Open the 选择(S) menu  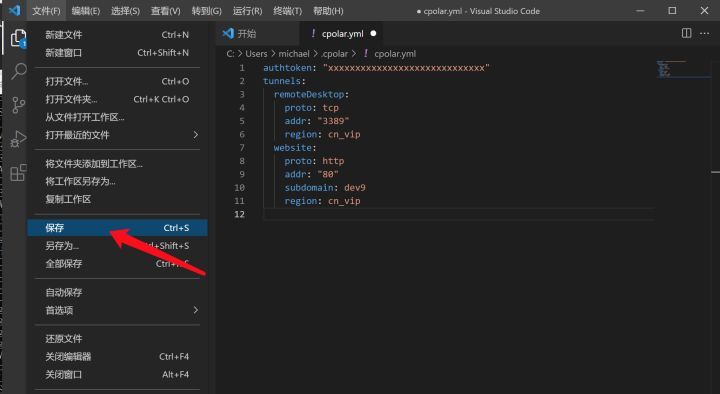click(125, 11)
